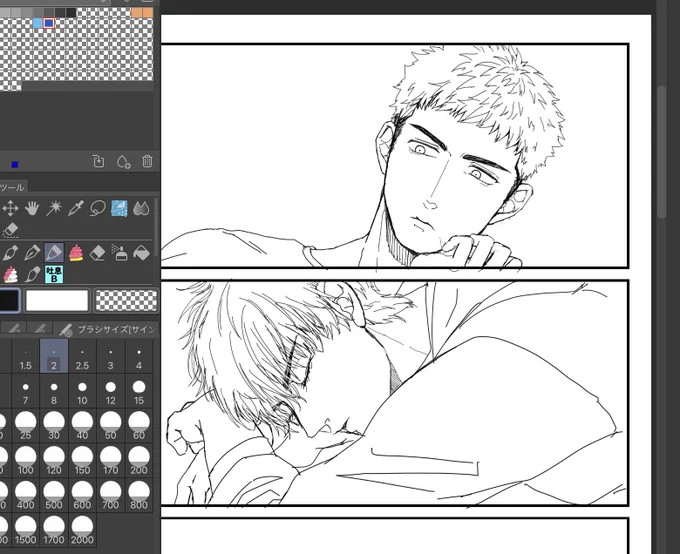
Task: Select the Move layer tool
Action: [x=10, y=209]
